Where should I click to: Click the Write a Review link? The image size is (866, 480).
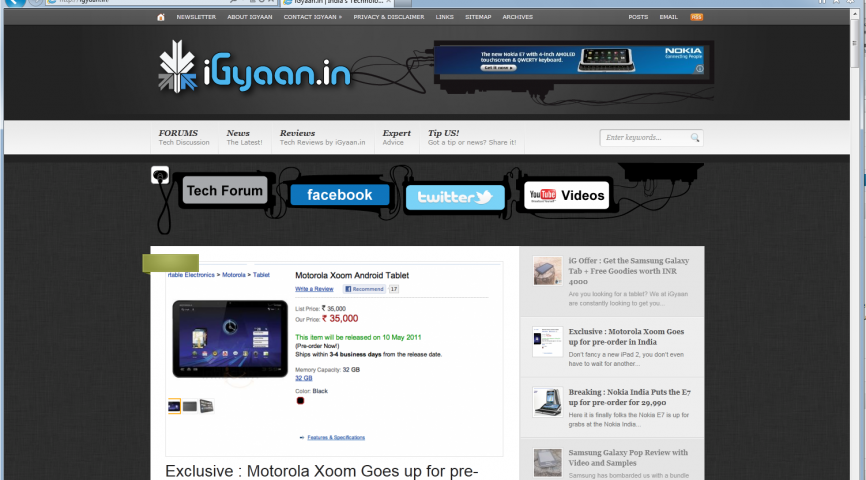[x=314, y=289]
